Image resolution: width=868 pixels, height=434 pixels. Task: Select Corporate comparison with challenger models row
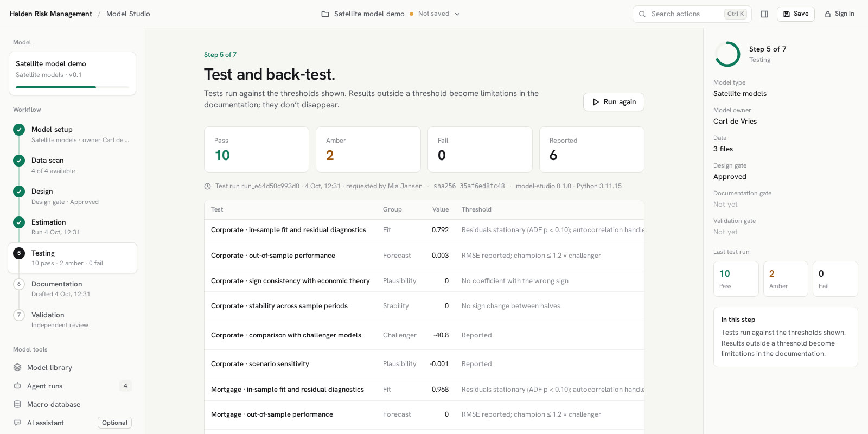[x=424, y=335]
